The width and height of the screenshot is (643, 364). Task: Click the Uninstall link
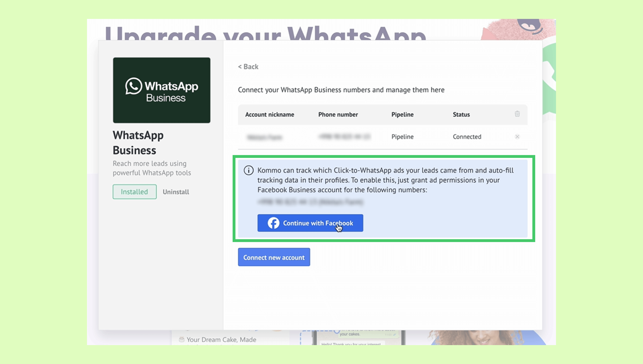pos(176,192)
